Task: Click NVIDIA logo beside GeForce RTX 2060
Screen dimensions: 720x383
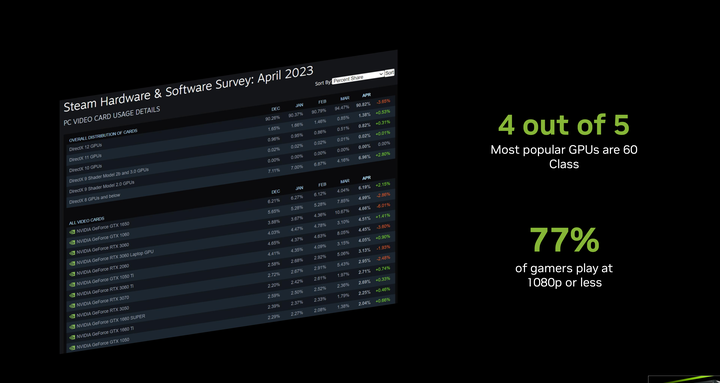Action: tap(71, 274)
